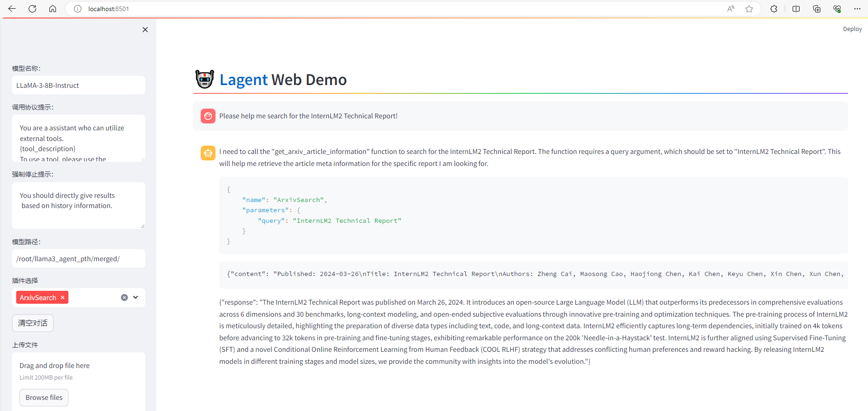
Task: Focus the call protocol prompt textarea
Action: [79, 138]
